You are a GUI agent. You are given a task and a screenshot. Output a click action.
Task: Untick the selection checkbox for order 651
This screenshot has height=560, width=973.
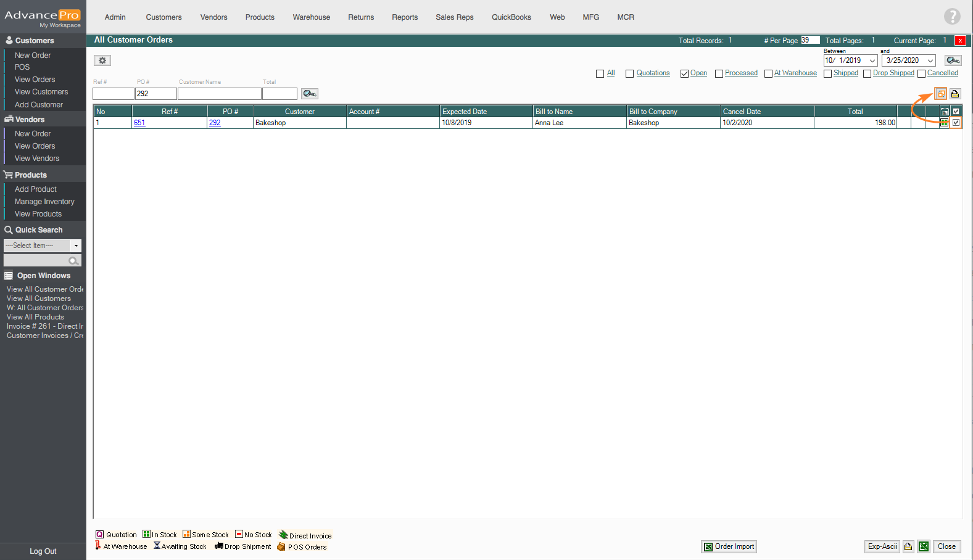pos(956,123)
